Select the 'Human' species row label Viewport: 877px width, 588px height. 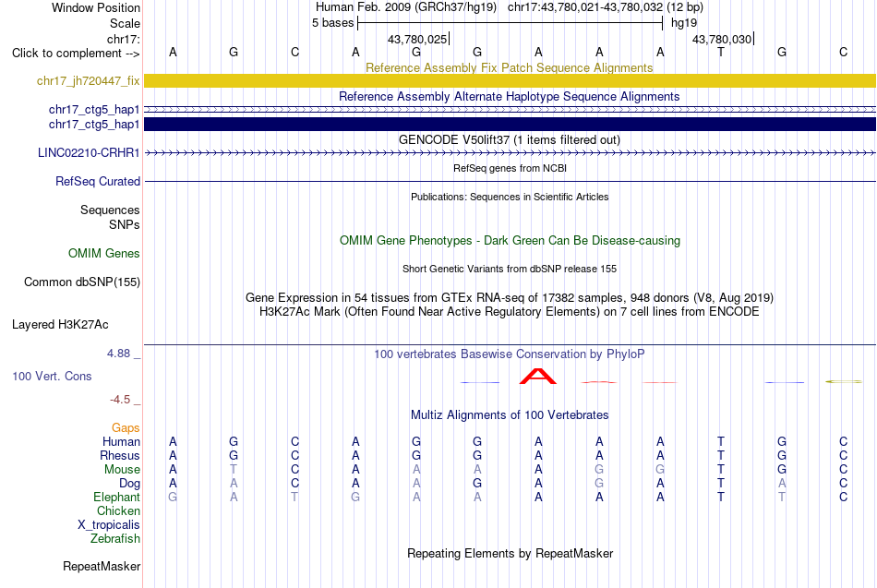click(121, 441)
